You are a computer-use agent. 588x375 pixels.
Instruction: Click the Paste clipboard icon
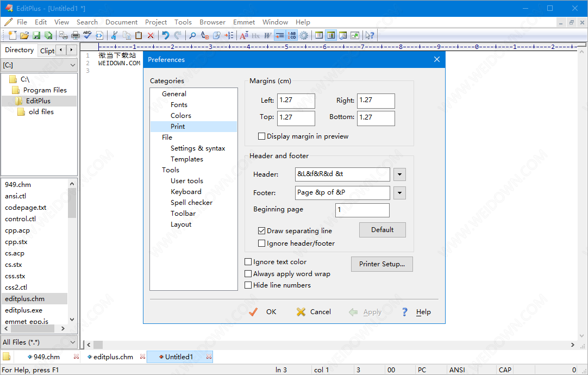[139, 35]
